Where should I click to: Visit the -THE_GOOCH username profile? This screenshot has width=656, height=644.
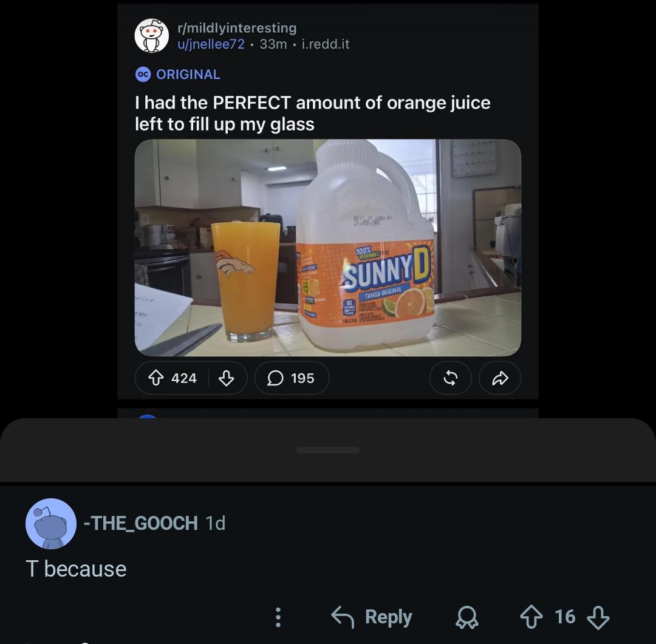click(141, 523)
